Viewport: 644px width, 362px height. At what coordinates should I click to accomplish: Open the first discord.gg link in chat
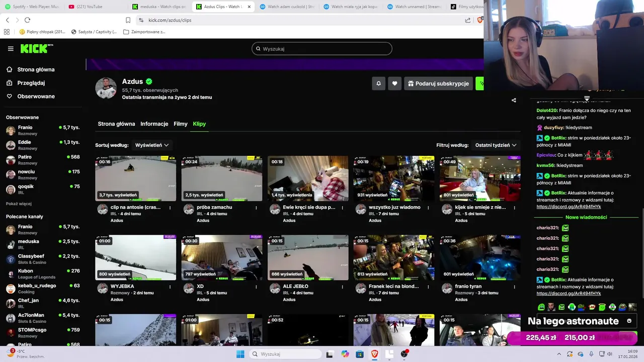click(x=569, y=207)
